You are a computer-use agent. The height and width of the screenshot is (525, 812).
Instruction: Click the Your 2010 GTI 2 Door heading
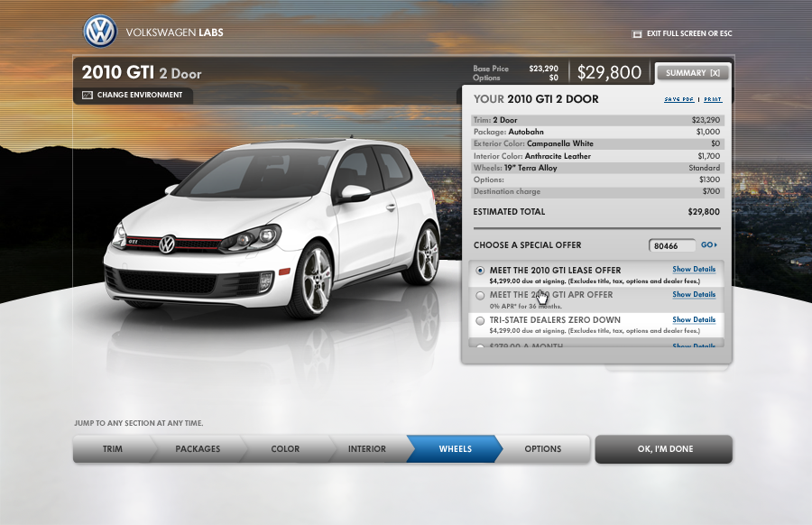[536, 99]
